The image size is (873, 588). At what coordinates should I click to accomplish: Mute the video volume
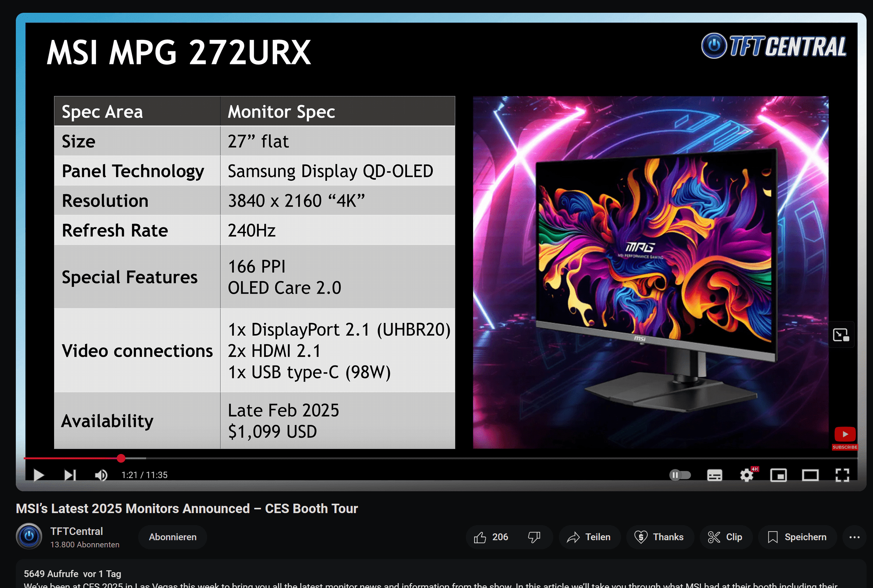pyautogui.click(x=101, y=475)
